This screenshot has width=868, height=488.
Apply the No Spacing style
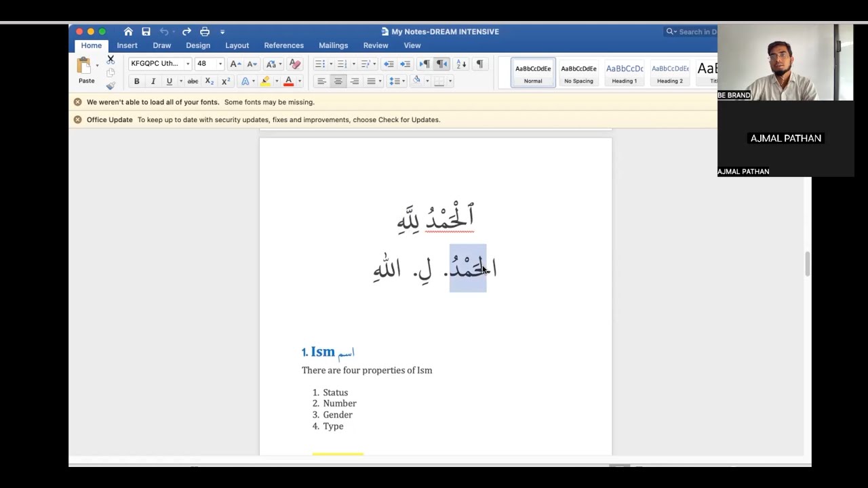click(x=578, y=73)
